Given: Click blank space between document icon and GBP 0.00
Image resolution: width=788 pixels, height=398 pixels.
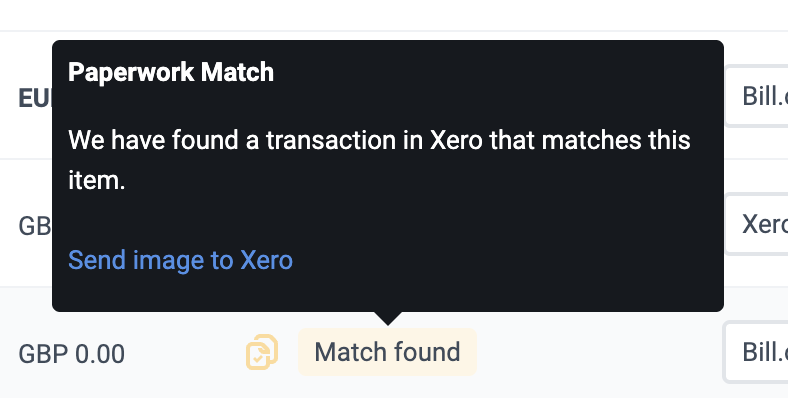Looking at the screenshot, I should [x=185, y=354].
